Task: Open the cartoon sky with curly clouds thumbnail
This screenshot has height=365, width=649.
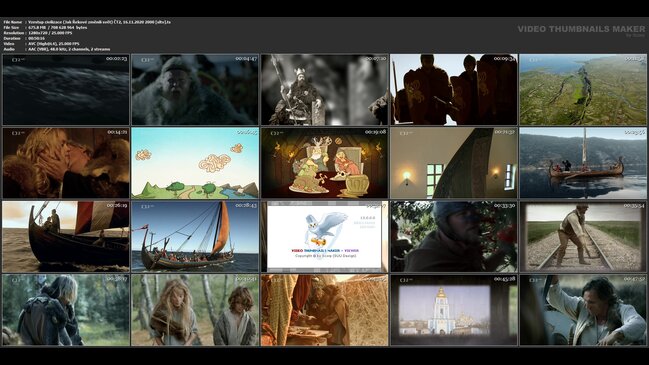Action: coord(195,163)
